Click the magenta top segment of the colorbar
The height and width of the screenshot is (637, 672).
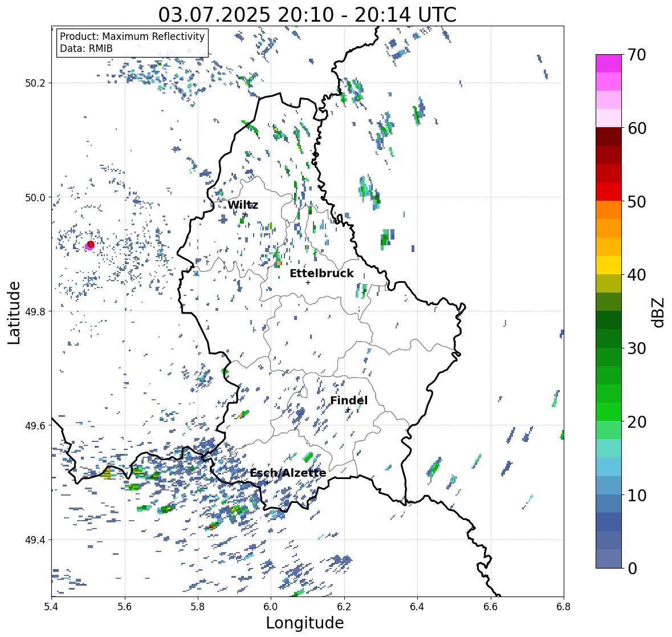[609, 63]
